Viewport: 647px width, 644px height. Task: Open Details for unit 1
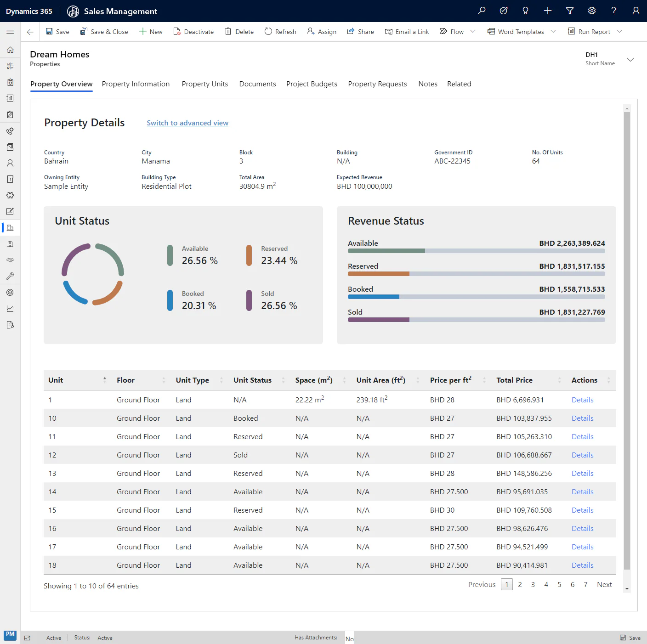[x=582, y=400]
